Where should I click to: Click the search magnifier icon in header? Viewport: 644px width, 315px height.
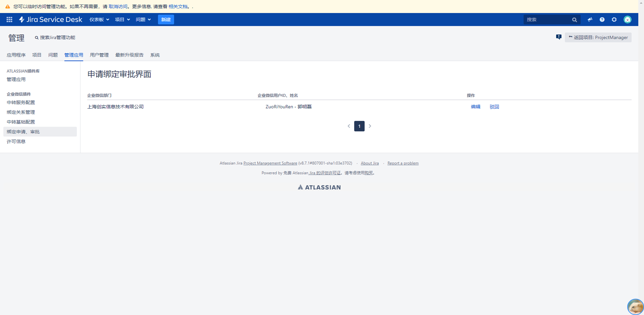coord(574,20)
